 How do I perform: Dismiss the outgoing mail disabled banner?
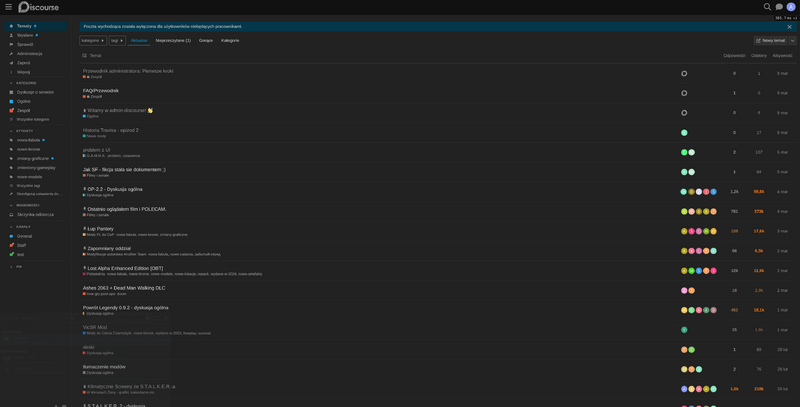(x=789, y=26)
